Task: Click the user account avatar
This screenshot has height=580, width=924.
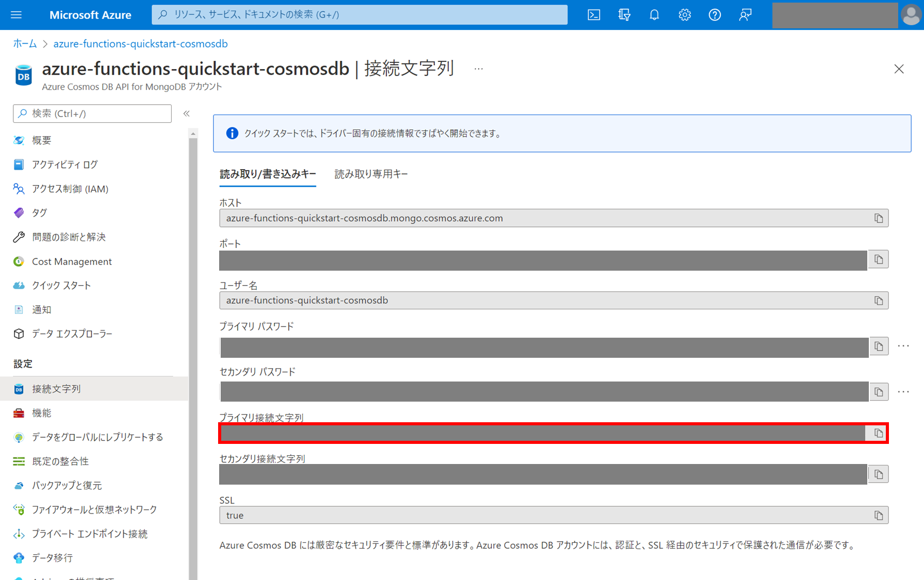Action: [x=911, y=15]
